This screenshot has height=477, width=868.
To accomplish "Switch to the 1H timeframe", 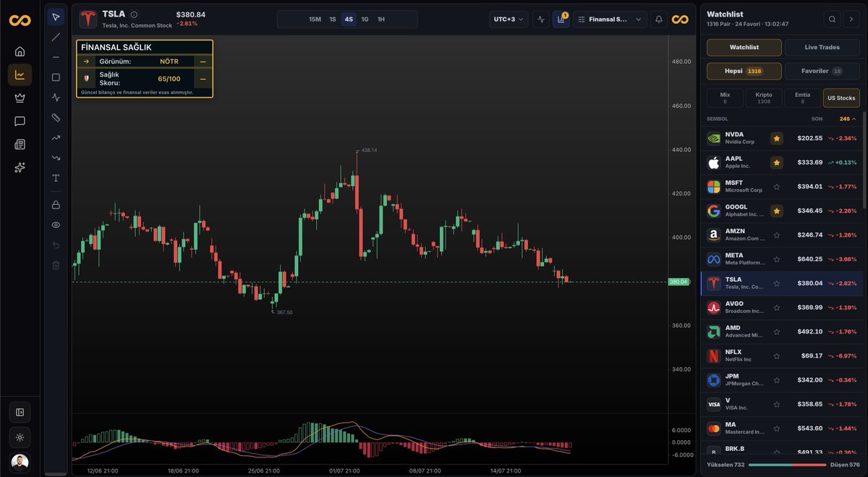I will tap(381, 20).
